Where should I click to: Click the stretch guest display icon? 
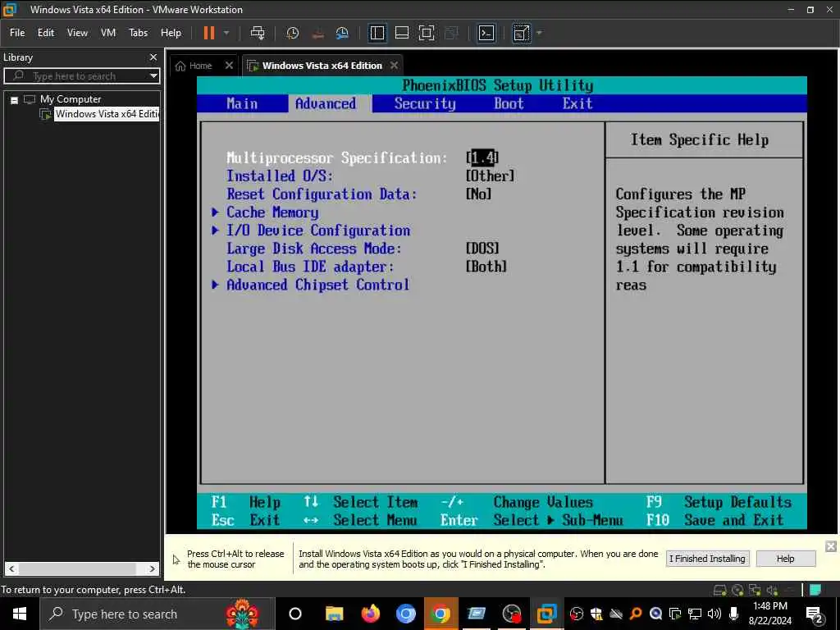tap(521, 33)
